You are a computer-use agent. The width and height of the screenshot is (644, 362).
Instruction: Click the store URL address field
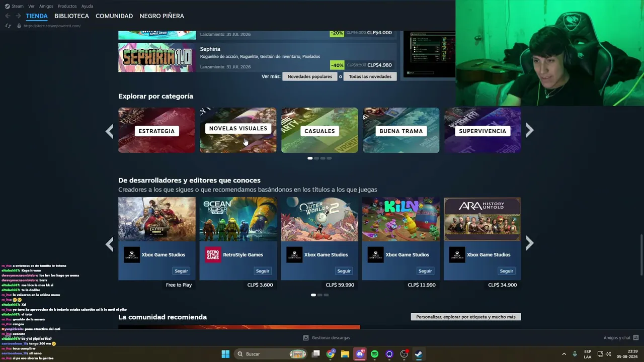(52, 26)
